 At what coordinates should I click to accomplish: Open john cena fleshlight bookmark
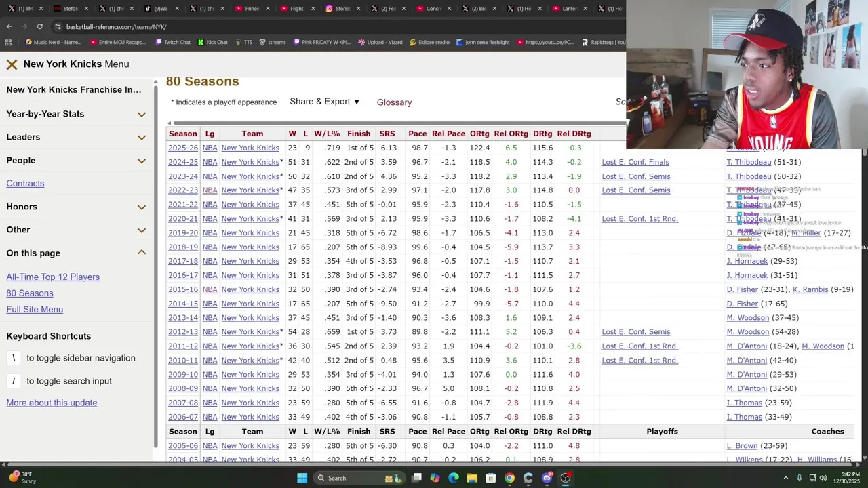pyautogui.click(x=482, y=42)
